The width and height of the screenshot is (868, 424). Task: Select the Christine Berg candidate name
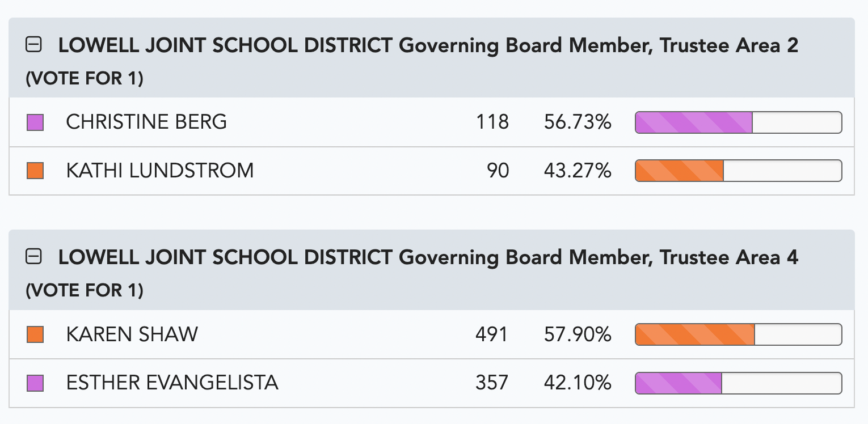tap(146, 122)
